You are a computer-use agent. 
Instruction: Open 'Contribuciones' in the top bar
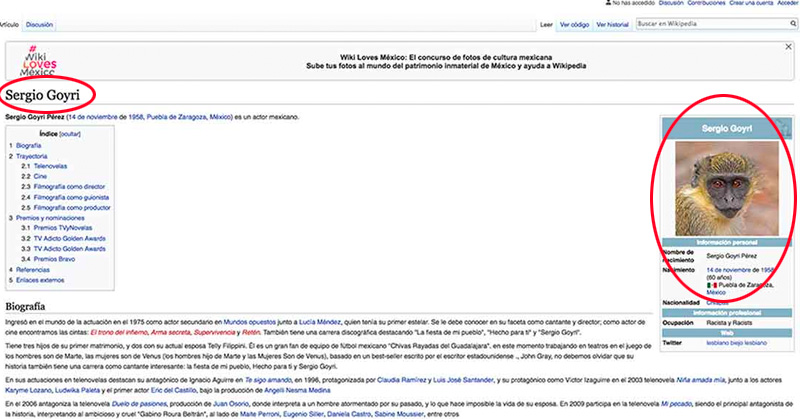[706, 4]
